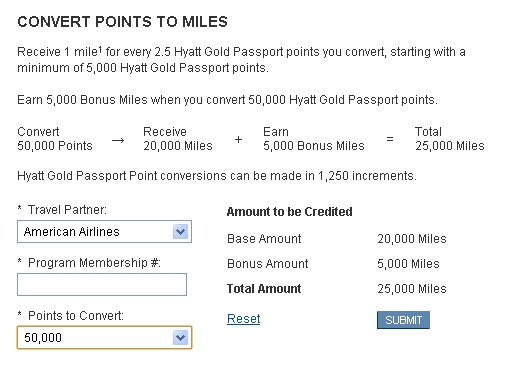
Task: Select the Base Amount 20,000 Miles value
Action: click(x=412, y=239)
